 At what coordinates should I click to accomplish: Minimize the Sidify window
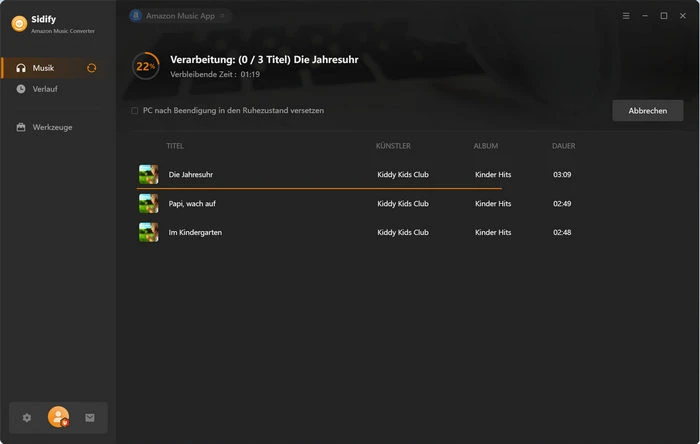pyautogui.click(x=645, y=16)
